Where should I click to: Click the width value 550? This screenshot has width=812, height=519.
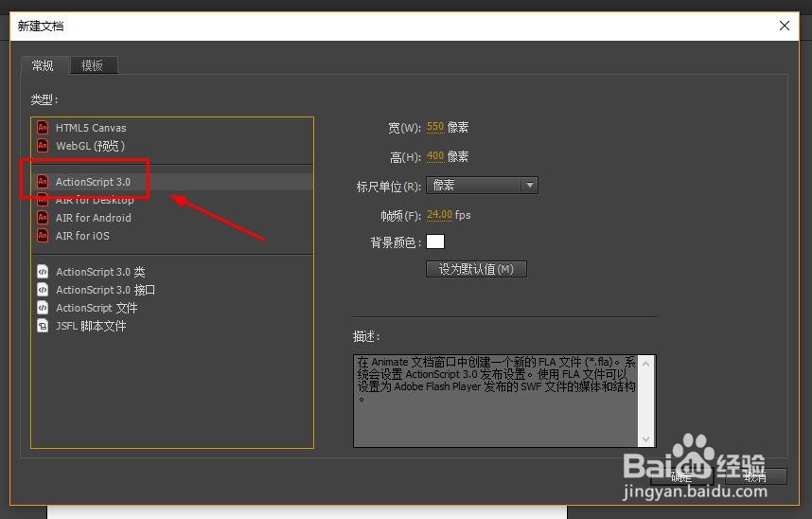(435, 127)
